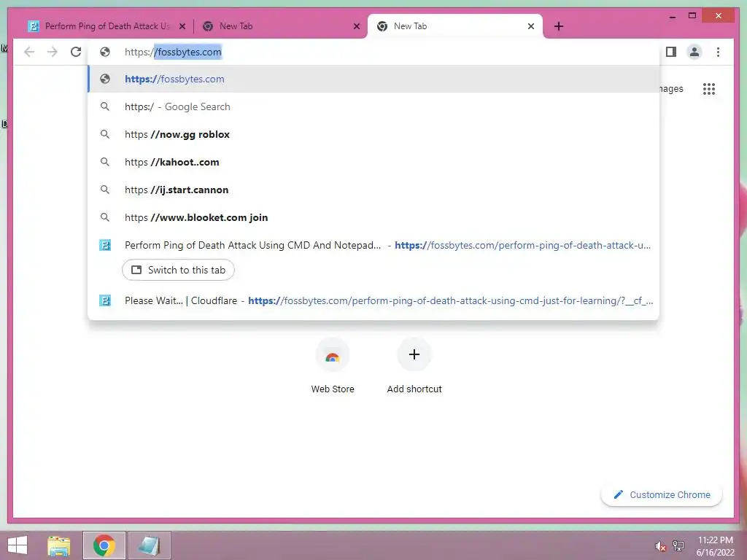The width and height of the screenshot is (747, 560).
Task: Click the muted volume tray icon
Action: (x=660, y=546)
